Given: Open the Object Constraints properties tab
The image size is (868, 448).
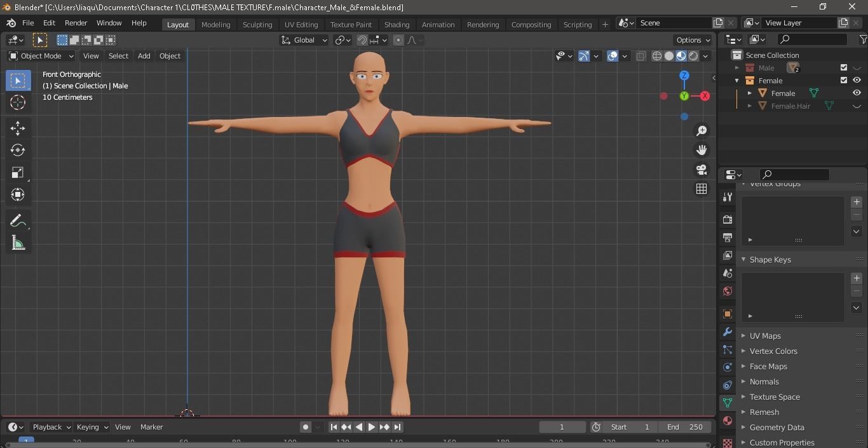Looking at the screenshot, I should click(x=728, y=385).
